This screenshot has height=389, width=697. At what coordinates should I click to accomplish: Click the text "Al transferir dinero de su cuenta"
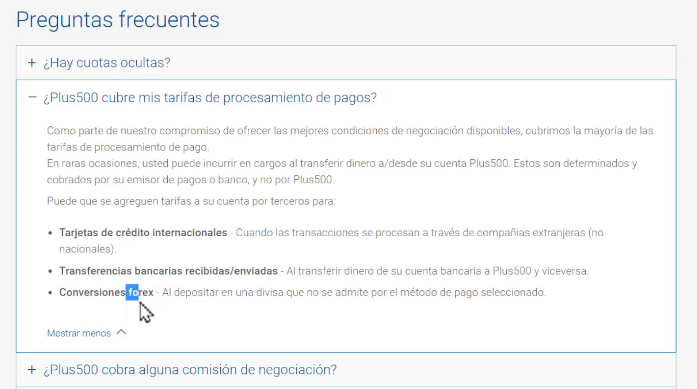tap(437, 271)
